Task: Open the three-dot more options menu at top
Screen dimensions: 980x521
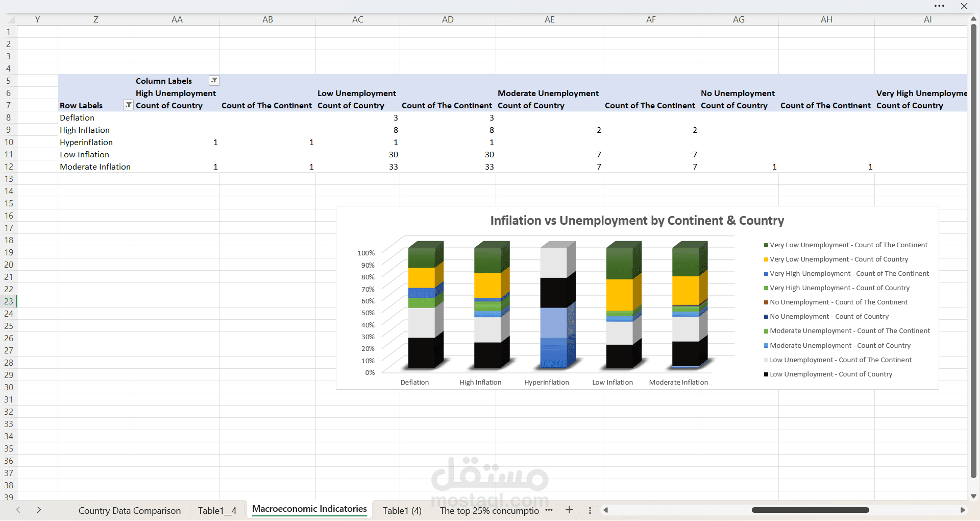Action: [x=939, y=6]
